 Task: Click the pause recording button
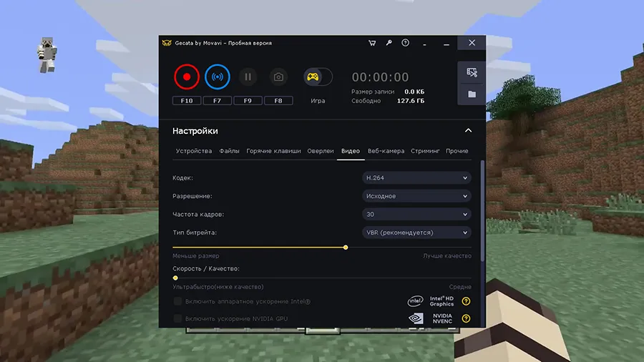(248, 77)
